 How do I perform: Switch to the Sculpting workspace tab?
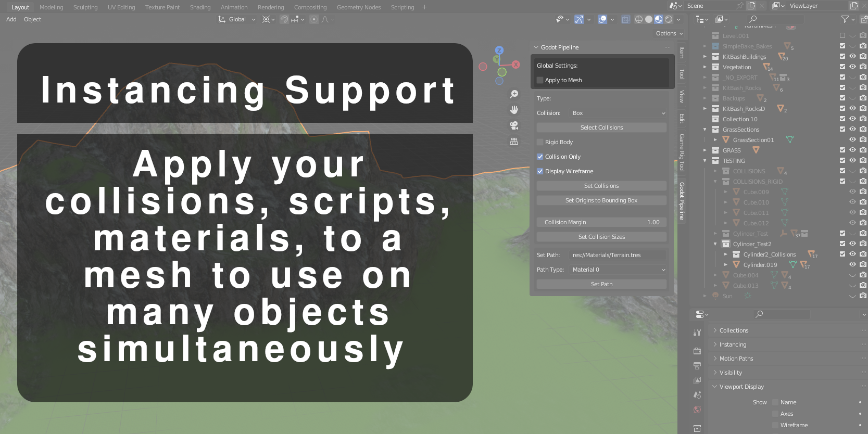85,7
